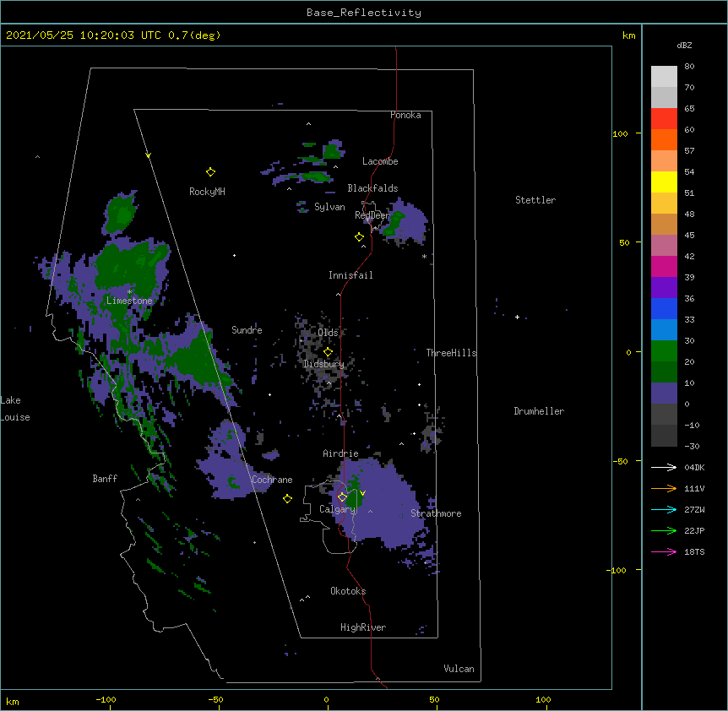Click the ThreeHills label

click(451, 353)
